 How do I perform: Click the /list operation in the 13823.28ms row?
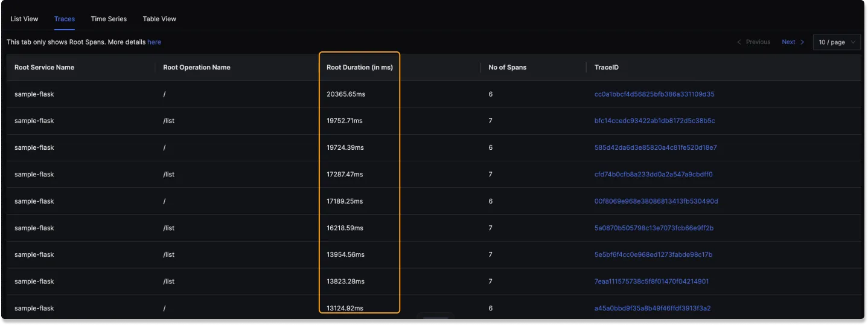click(x=169, y=282)
